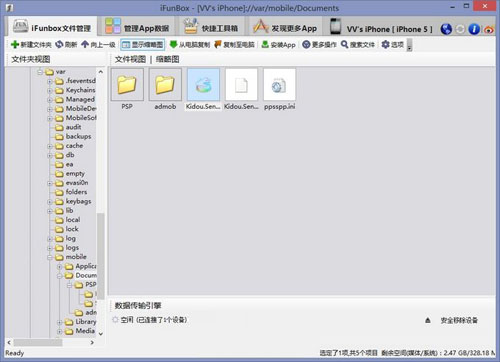Select the audit folder in tree

pyautogui.click(x=73, y=127)
